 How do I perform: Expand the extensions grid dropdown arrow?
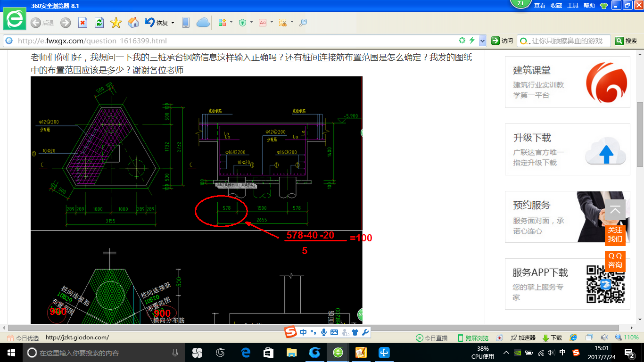click(231, 23)
